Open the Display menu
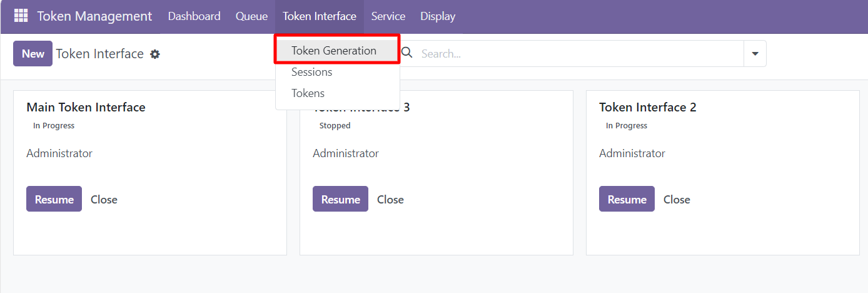 pos(438,16)
